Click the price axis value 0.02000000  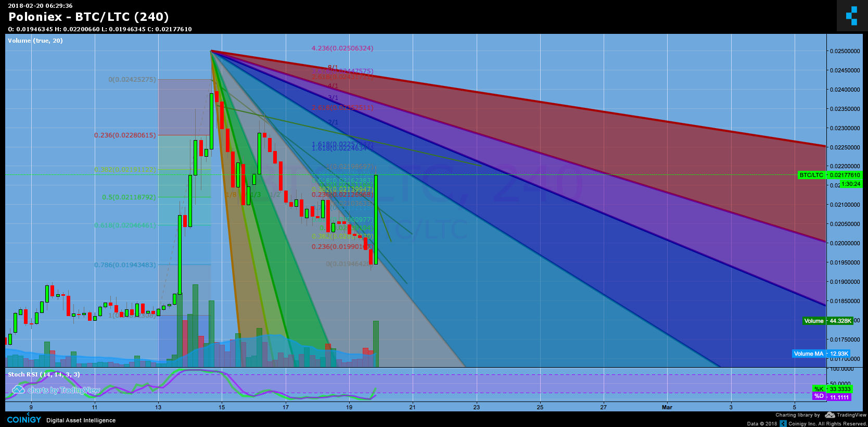845,243
